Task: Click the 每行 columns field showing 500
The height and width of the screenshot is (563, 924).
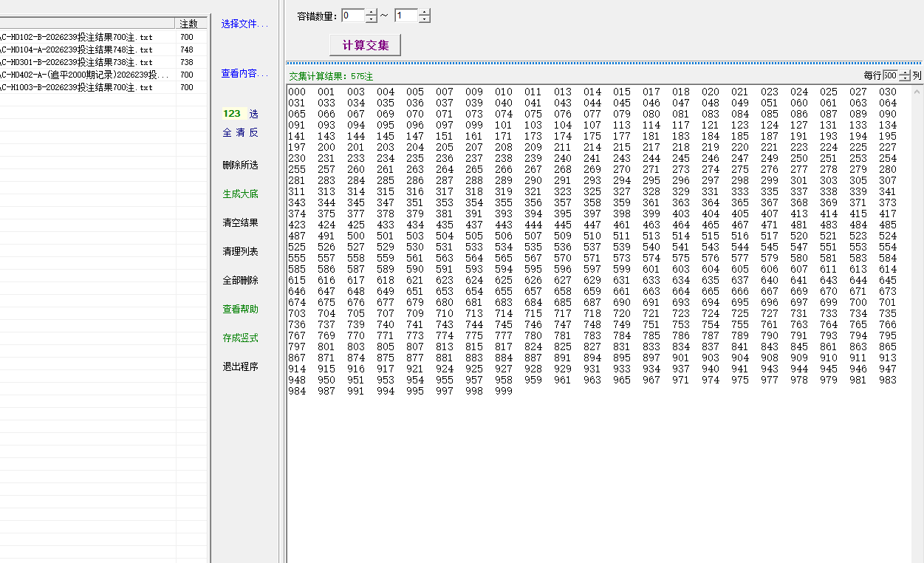Action: [x=890, y=75]
